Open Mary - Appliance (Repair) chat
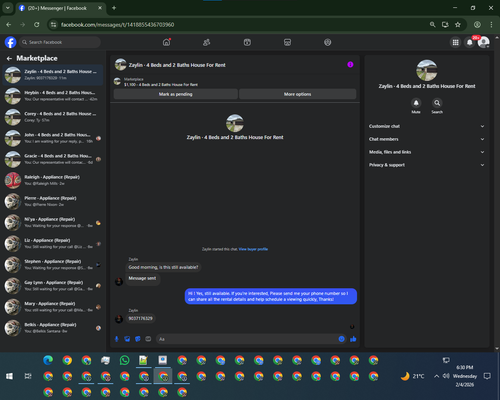This screenshot has width=500, height=400. coord(53,307)
